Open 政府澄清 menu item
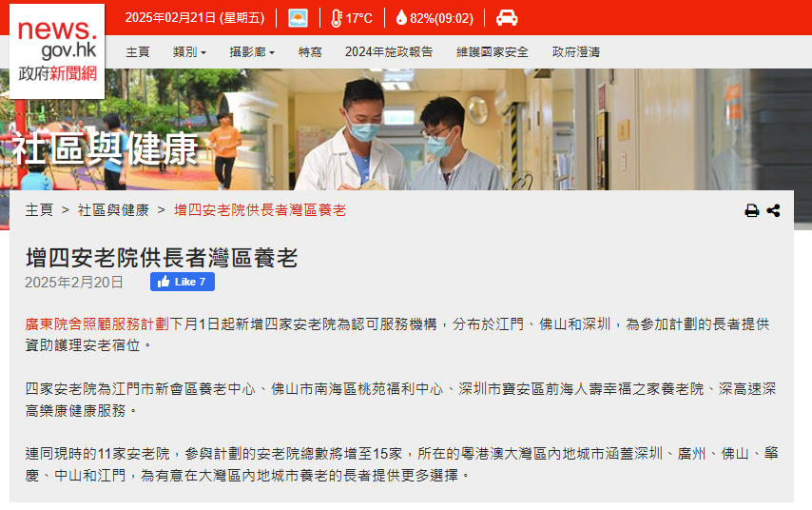The image size is (812, 510). click(x=576, y=52)
